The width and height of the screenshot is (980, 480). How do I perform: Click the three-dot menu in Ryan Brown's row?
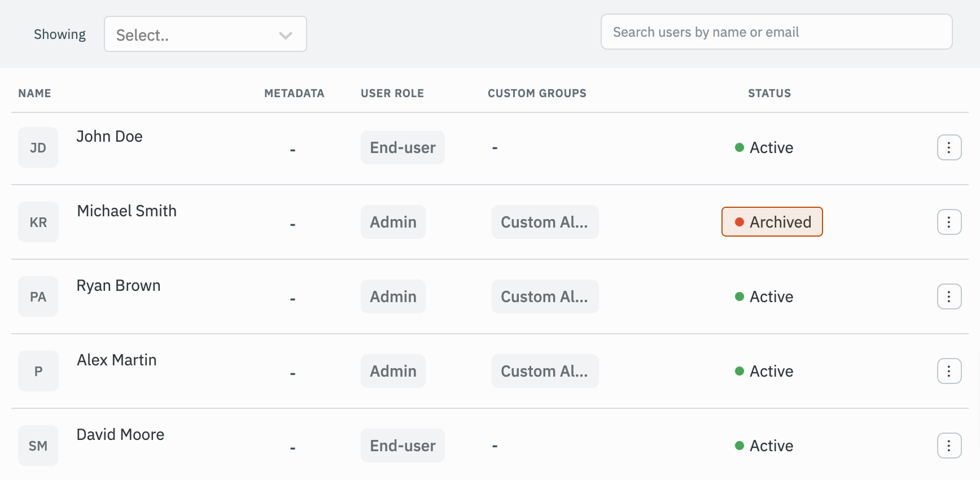click(949, 296)
